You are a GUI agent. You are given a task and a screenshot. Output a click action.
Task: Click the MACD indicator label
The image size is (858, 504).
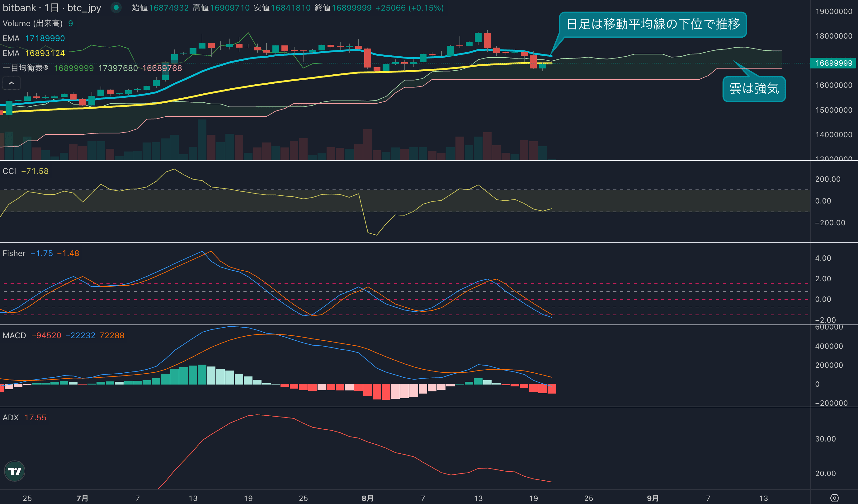(x=14, y=335)
